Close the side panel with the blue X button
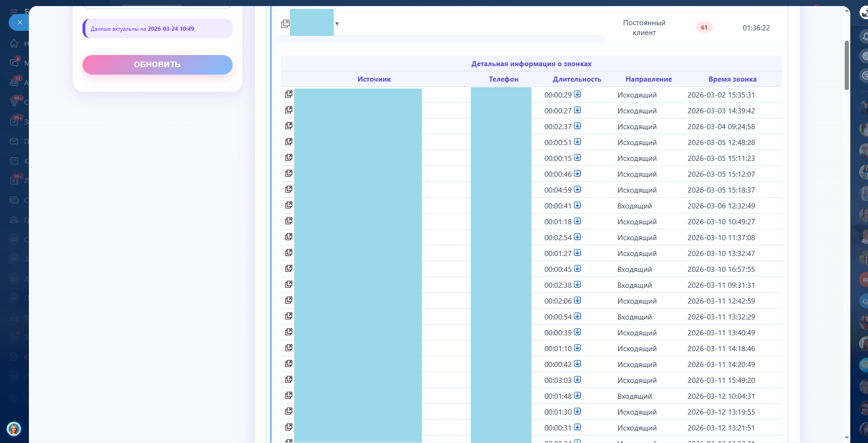Viewport: 868px width, 443px height. (20, 22)
